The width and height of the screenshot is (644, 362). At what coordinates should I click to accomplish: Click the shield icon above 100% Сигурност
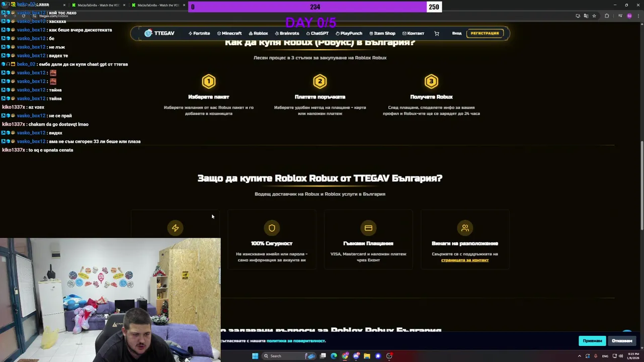[x=272, y=228]
